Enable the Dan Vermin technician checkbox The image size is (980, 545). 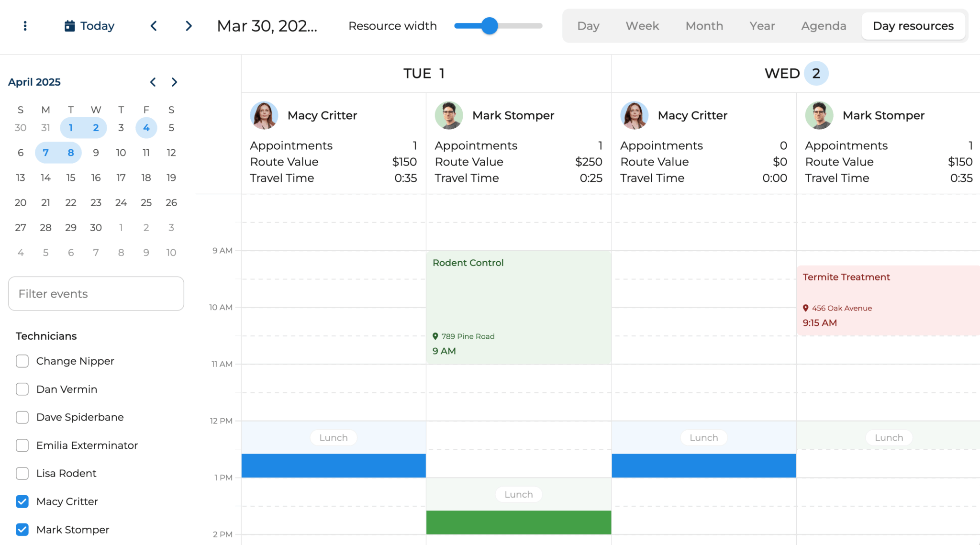point(22,389)
